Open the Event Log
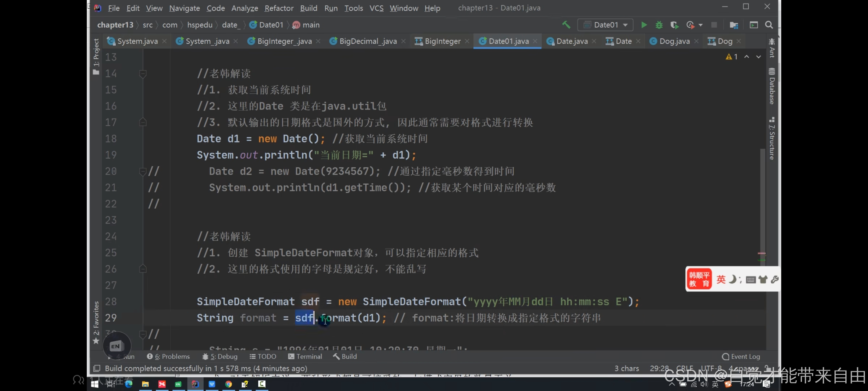 (741, 356)
